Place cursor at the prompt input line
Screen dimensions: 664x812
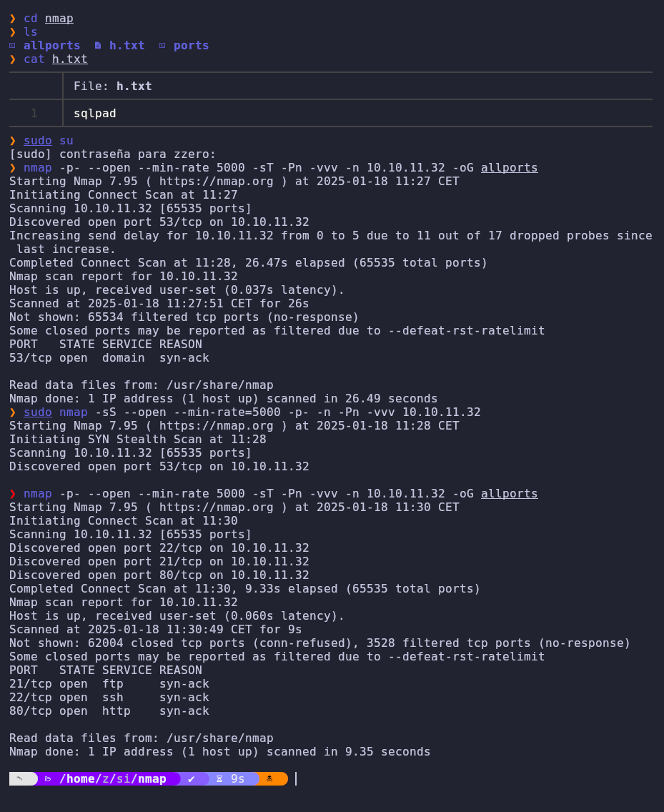[x=296, y=779]
